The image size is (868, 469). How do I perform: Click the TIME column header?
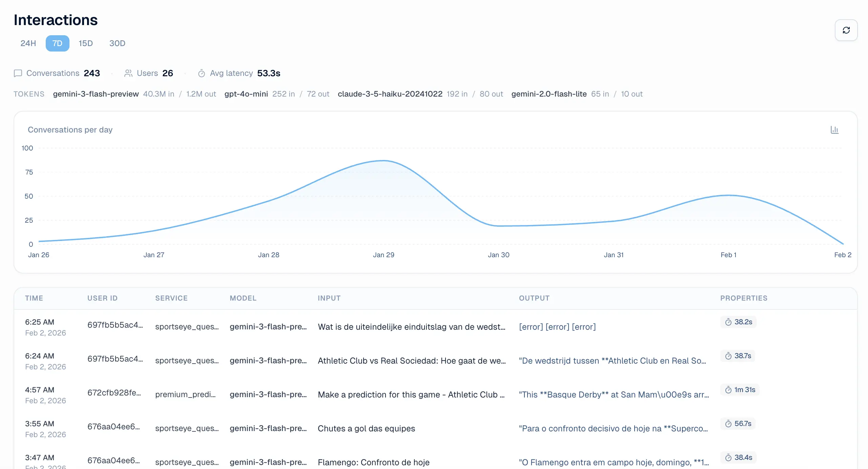34,298
